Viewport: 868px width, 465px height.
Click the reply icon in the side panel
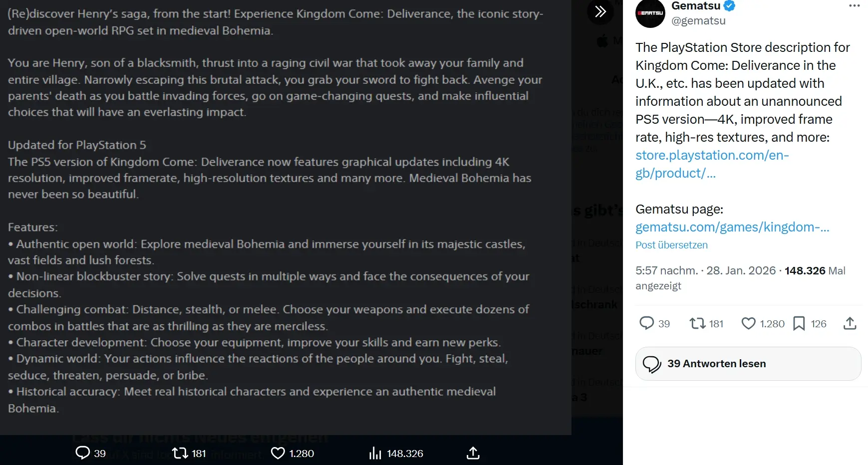647,323
